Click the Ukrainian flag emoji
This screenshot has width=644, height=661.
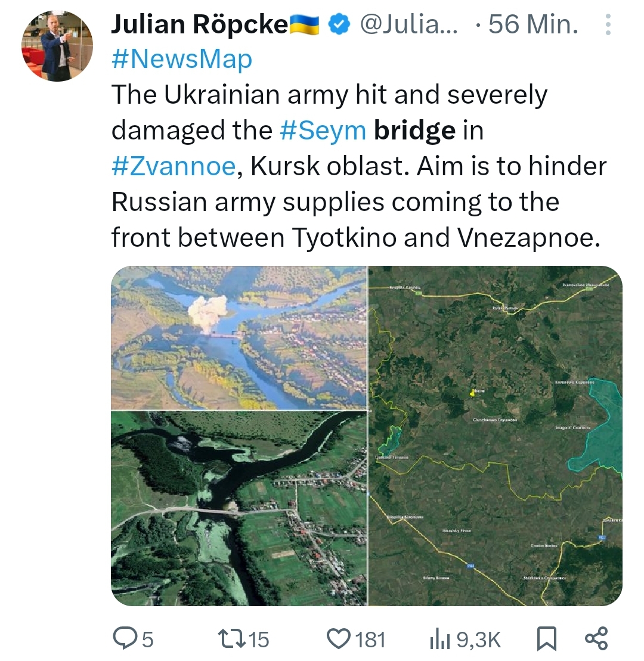(x=305, y=24)
